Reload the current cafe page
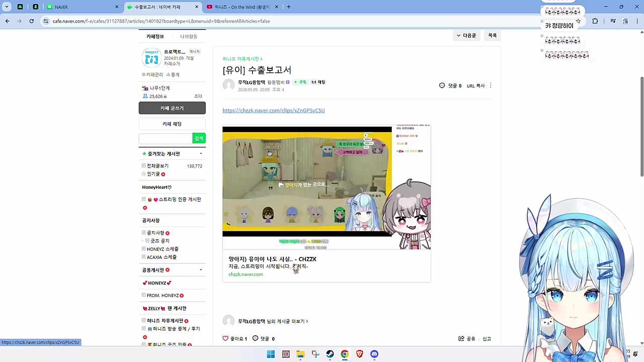The width and height of the screenshot is (644, 362). [31, 21]
